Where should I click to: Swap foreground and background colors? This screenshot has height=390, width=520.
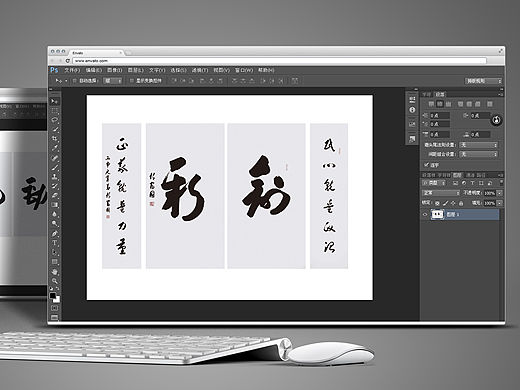[57, 289]
